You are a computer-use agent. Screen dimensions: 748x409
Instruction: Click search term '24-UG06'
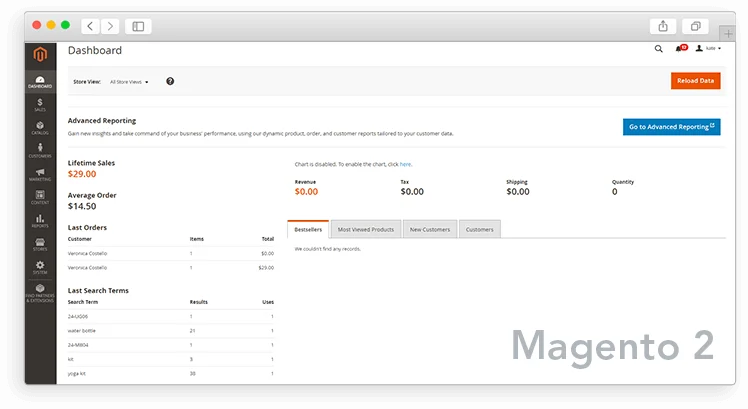(78, 316)
